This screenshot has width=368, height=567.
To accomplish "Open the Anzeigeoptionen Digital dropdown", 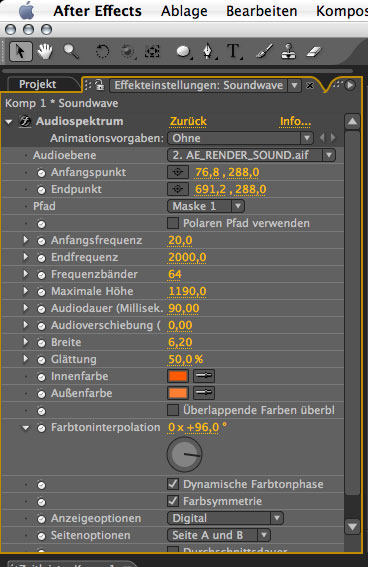I will click(225, 518).
